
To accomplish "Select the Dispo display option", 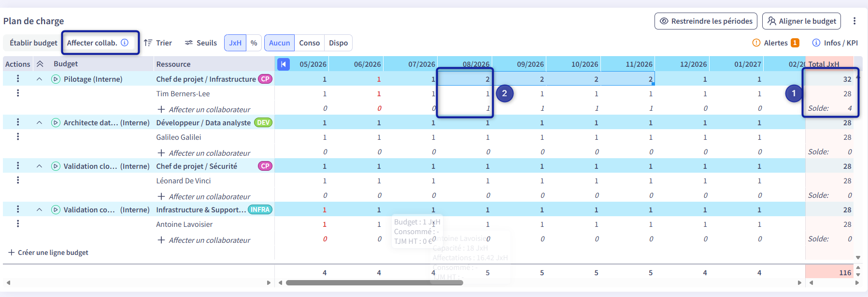I will click(x=338, y=43).
